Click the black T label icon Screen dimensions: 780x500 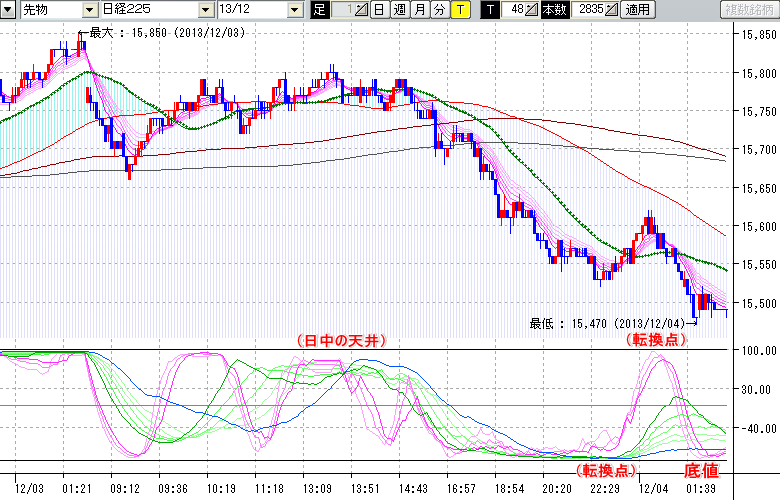tap(488, 10)
